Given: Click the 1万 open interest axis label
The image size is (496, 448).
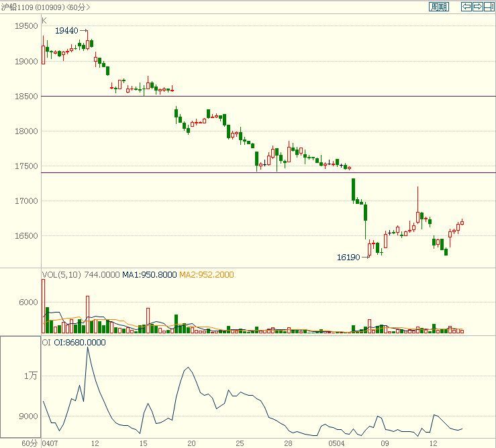Looking at the screenshot, I should coord(31,376).
